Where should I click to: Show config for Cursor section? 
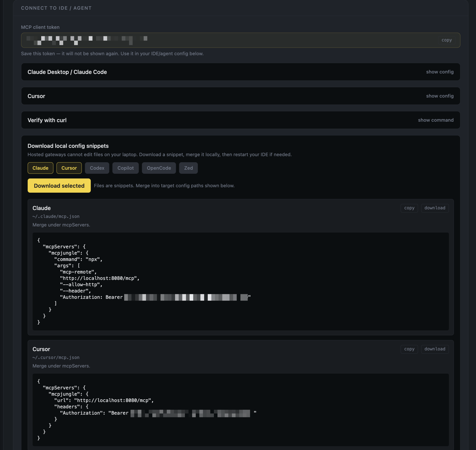pos(439,96)
